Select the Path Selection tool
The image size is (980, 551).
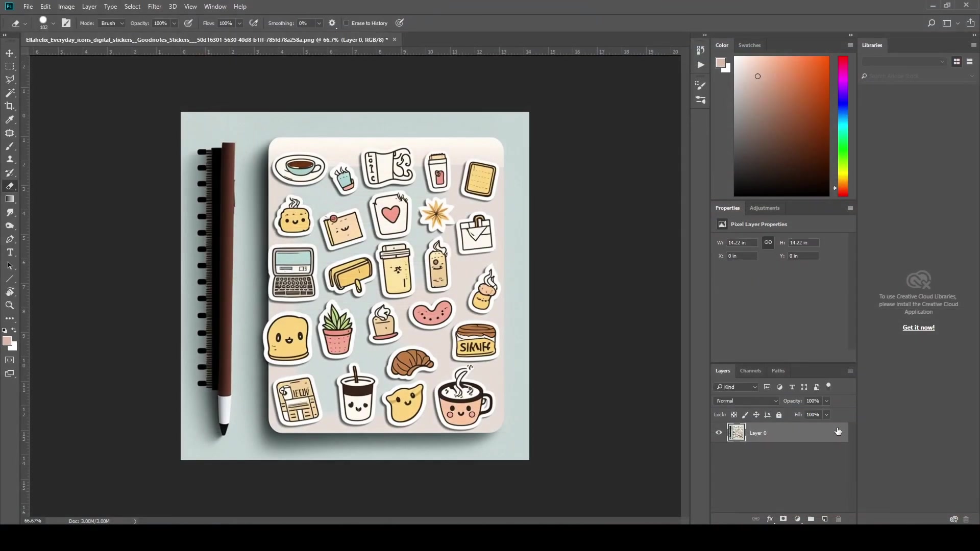10,265
